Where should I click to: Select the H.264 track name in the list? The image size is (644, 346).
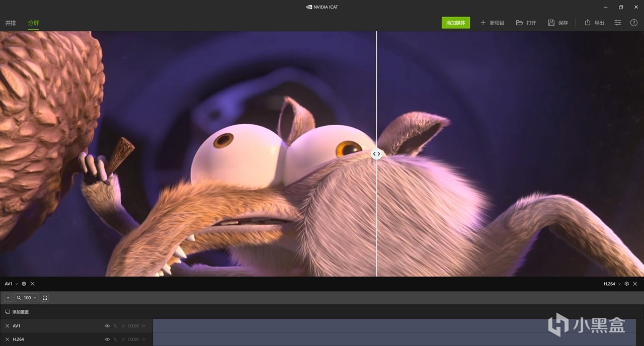click(18, 339)
